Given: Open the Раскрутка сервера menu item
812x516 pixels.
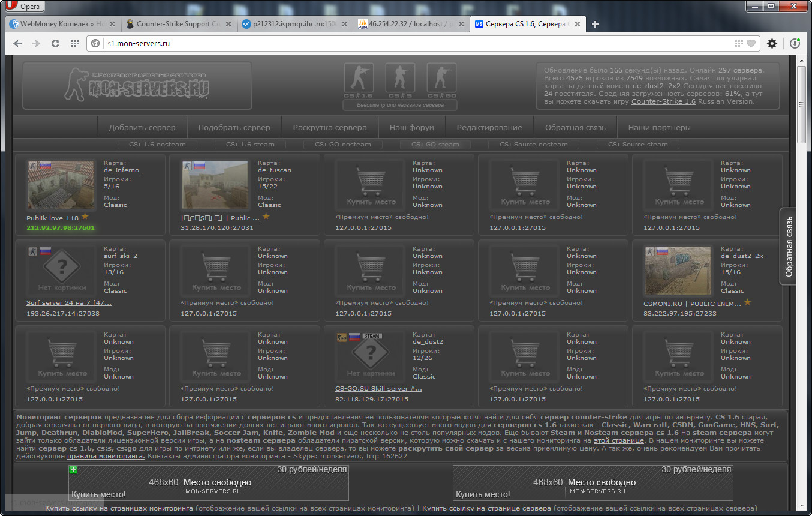Looking at the screenshot, I should click(x=330, y=128).
